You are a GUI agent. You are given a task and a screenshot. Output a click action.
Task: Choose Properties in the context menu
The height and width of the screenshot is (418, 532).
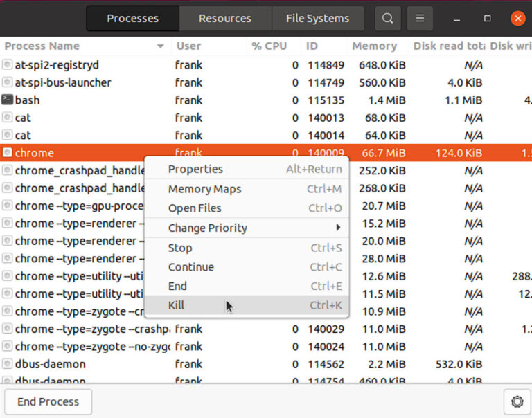[x=195, y=169]
